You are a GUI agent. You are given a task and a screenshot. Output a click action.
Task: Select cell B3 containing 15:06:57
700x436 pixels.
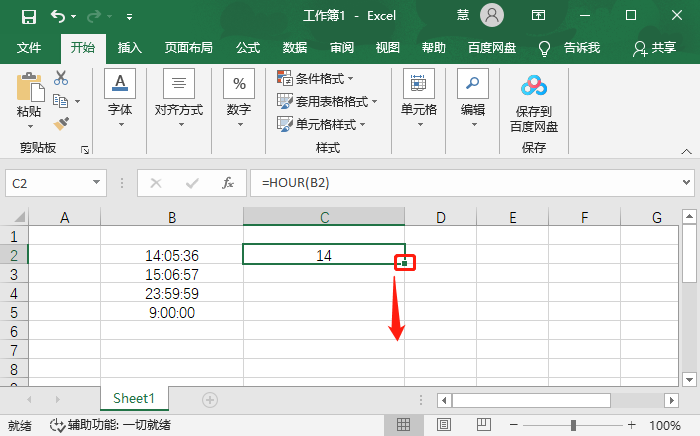pyautogui.click(x=172, y=274)
